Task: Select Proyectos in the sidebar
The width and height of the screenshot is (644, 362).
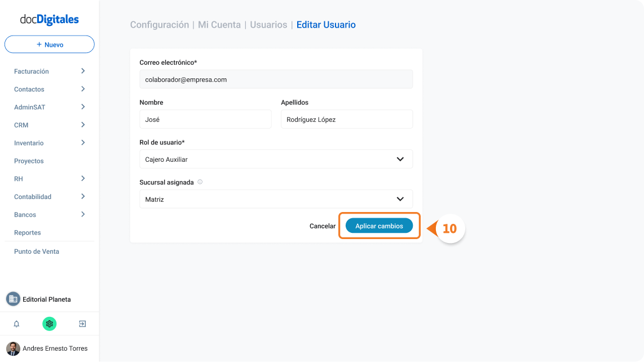Action: click(29, 161)
